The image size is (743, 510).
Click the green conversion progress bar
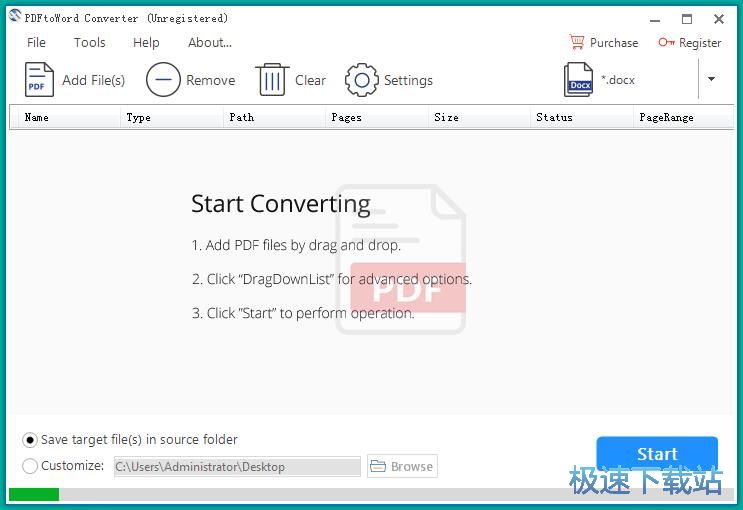[34, 494]
